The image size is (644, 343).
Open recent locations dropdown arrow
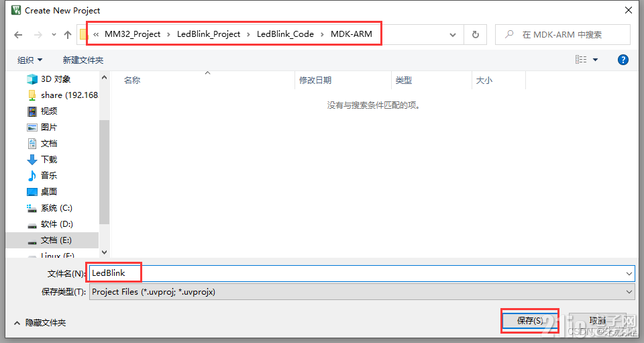[54, 35]
